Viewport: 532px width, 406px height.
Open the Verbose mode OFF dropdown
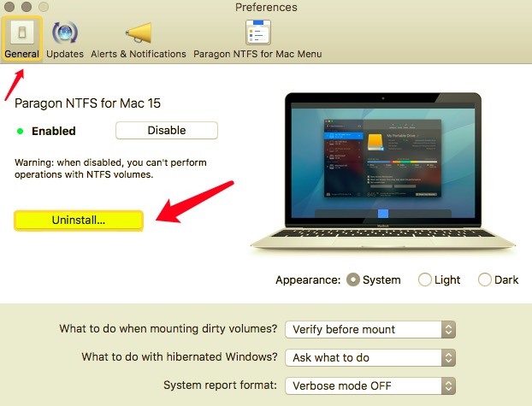(370, 385)
